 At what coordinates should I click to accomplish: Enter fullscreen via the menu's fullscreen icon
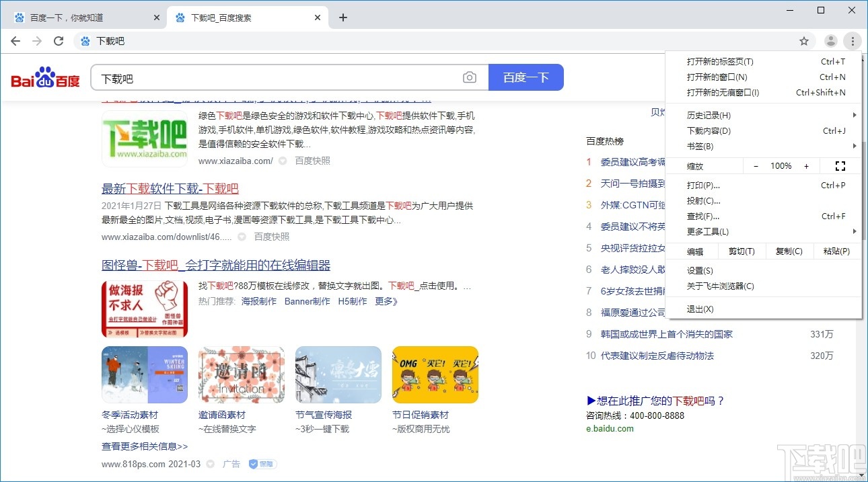pyautogui.click(x=840, y=165)
